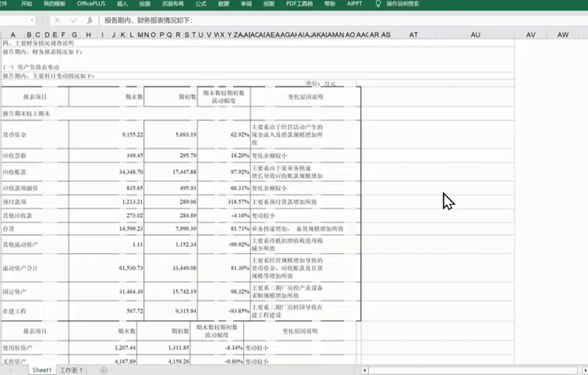Switch to the 开始 ribbon tab
This screenshot has height=375, width=588.
(27, 4)
